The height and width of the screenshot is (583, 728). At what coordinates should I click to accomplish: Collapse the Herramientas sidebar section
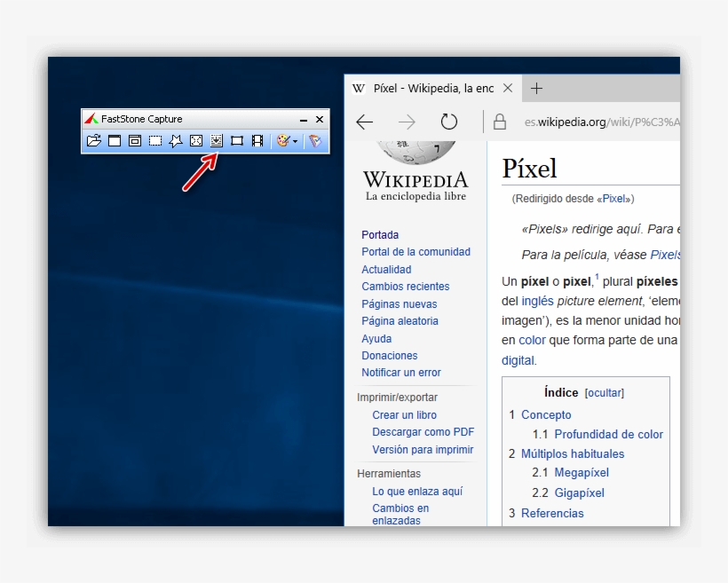[x=389, y=474]
